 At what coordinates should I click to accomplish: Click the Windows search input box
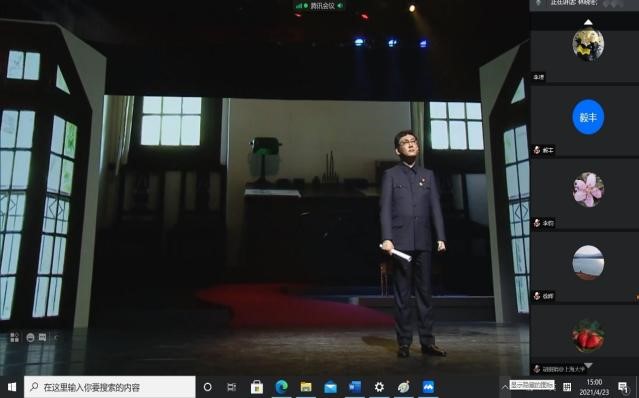[110, 387]
